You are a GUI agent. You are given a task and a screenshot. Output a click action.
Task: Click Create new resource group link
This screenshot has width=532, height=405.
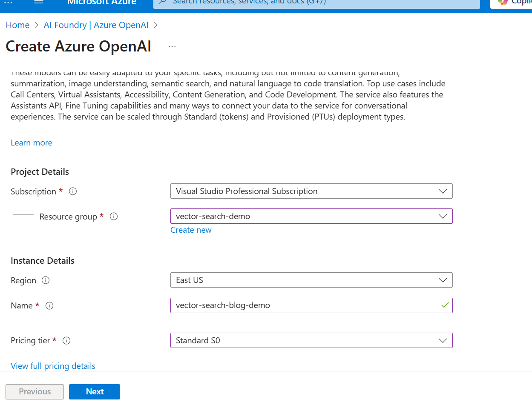191,230
